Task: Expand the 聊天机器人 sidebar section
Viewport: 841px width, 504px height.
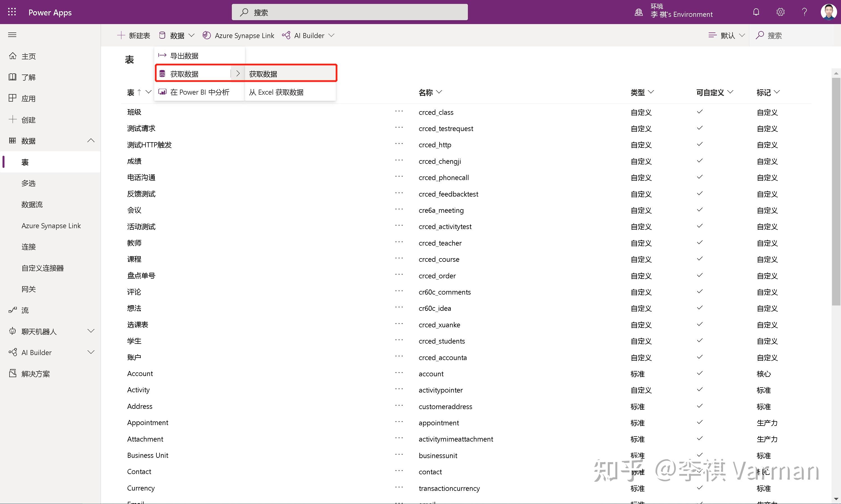Action: click(91, 331)
